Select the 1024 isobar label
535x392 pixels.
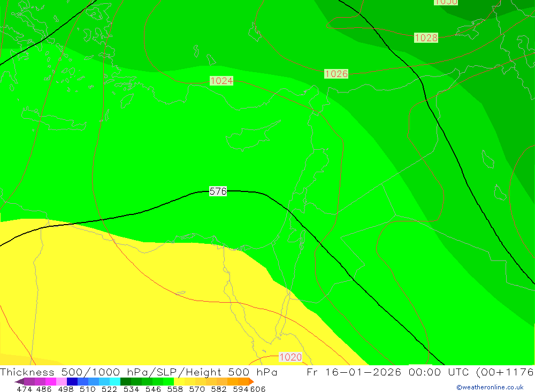[221, 81]
